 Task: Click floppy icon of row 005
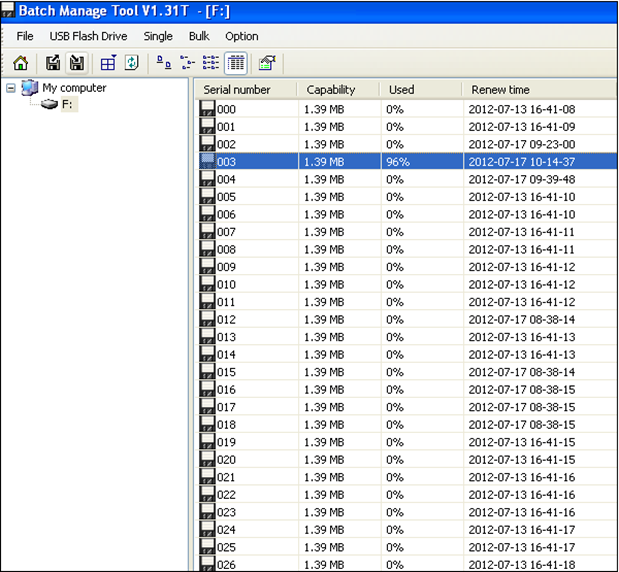point(207,196)
